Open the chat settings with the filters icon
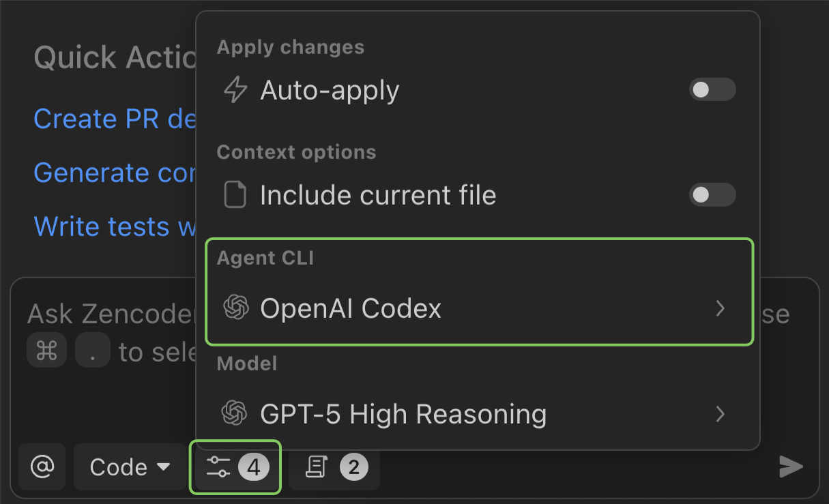The image size is (829, 504). [235, 467]
